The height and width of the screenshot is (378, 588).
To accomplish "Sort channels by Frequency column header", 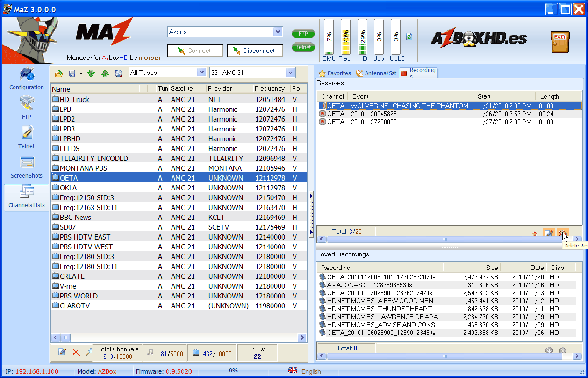I will [271, 89].
